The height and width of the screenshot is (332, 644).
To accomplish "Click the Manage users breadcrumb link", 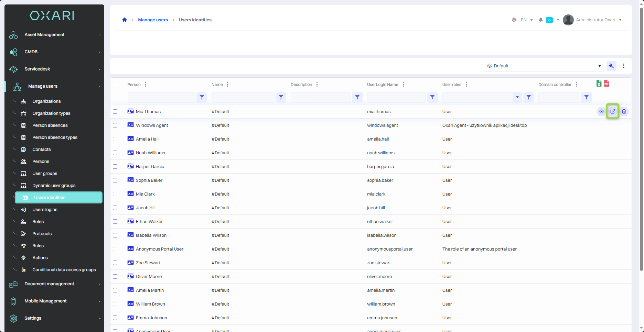I will point(153,20).
